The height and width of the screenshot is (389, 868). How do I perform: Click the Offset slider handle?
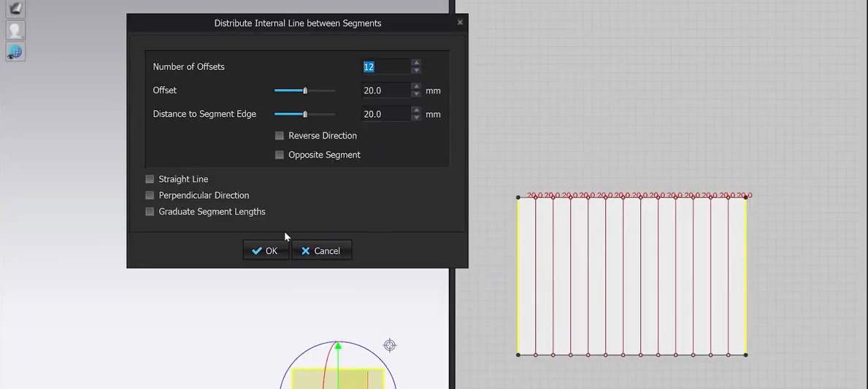pos(305,90)
